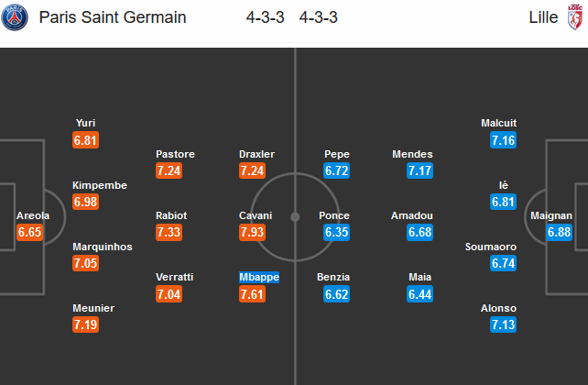Click the pitch's center spot
The width and height of the screenshot is (588, 385).
[295, 217]
